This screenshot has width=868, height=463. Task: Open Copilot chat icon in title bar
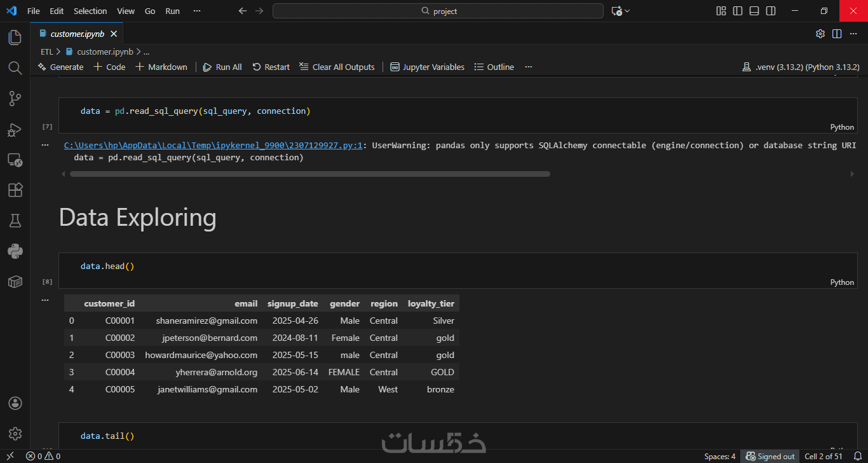(x=616, y=11)
